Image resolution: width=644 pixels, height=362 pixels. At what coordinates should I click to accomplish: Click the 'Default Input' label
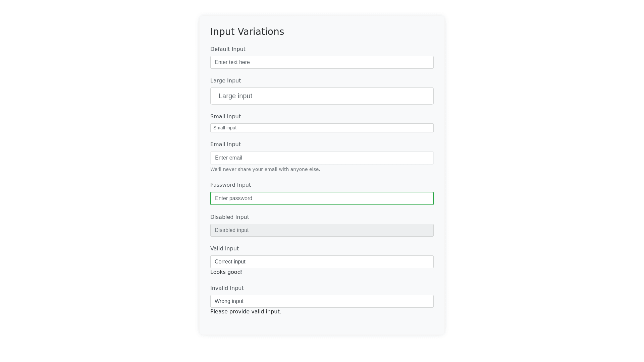coord(228,49)
